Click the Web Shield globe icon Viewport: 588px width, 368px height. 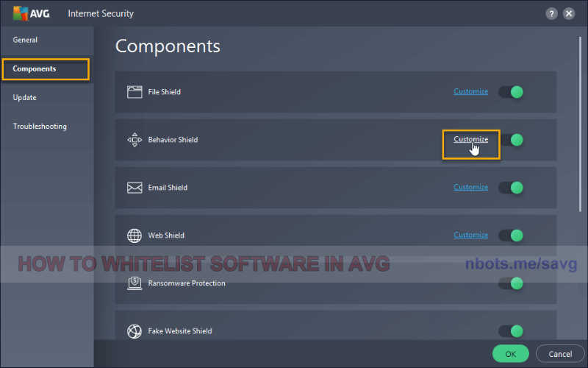pyautogui.click(x=135, y=236)
